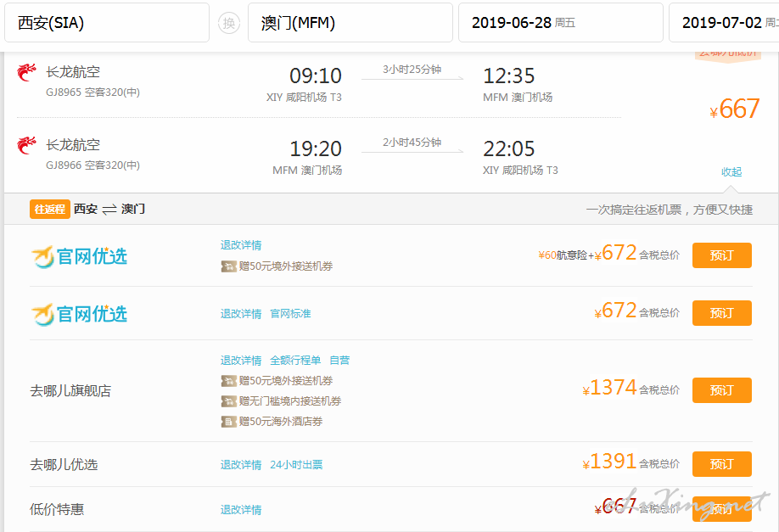Open 退改详情 for 去哪儿优选
This screenshot has height=532, width=779.
[x=241, y=464]
